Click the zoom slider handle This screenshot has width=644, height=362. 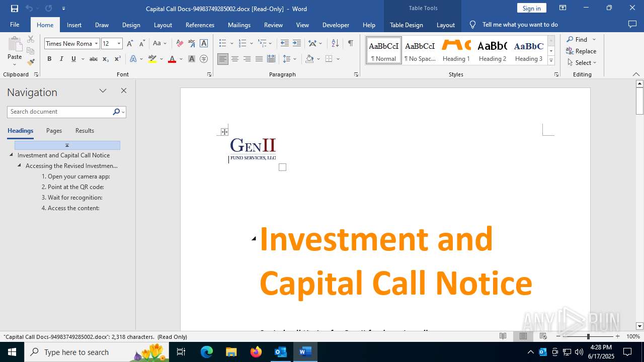[x=588, y=336]
